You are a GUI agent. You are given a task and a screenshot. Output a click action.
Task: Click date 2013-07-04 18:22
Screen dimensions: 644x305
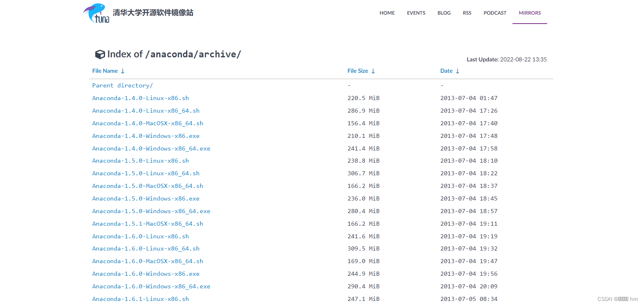point(469,173)
